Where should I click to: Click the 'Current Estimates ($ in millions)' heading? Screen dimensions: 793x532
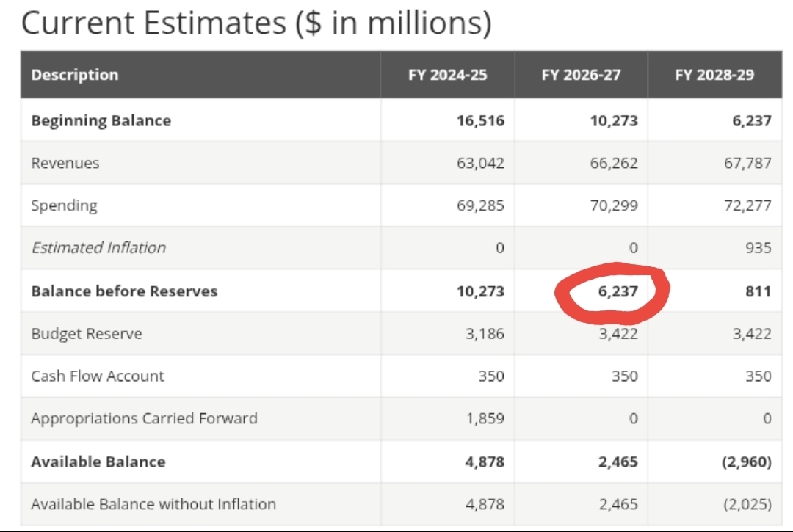tap(256, 23)
